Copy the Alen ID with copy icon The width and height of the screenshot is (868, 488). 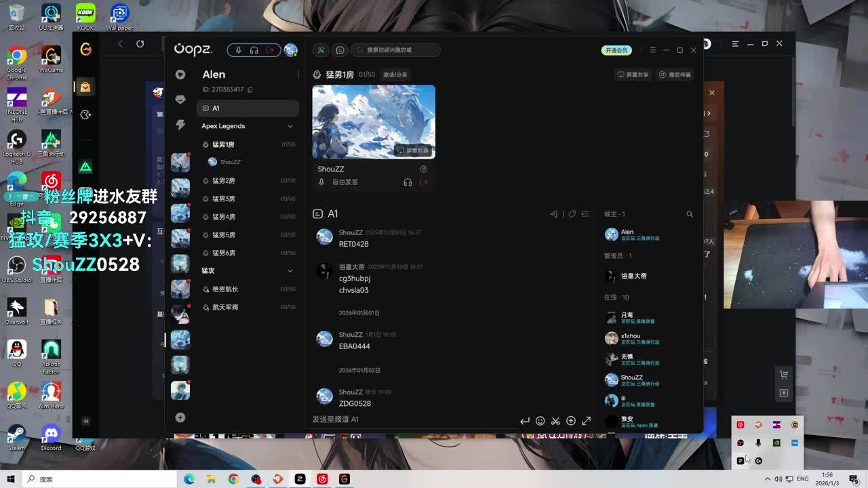250,89
